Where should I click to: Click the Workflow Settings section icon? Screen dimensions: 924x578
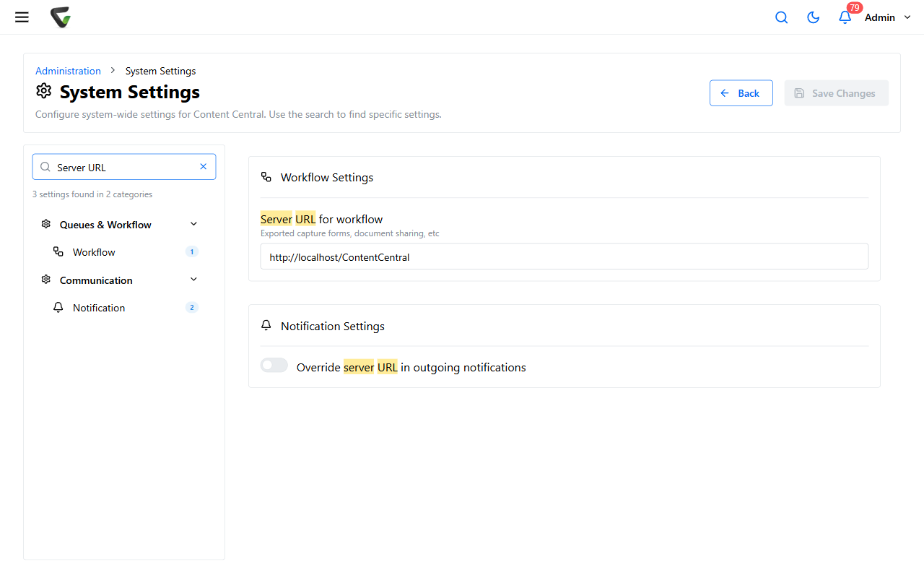266,177
